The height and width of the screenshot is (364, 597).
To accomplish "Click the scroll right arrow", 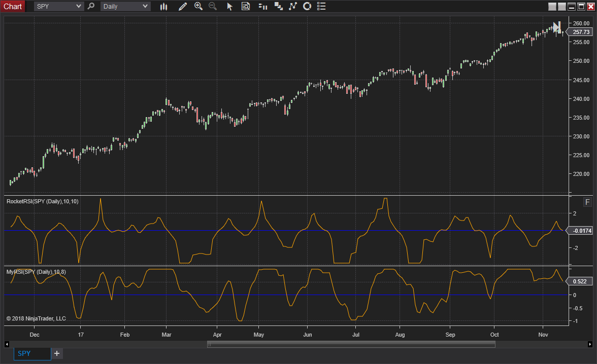I will (590, 344).
